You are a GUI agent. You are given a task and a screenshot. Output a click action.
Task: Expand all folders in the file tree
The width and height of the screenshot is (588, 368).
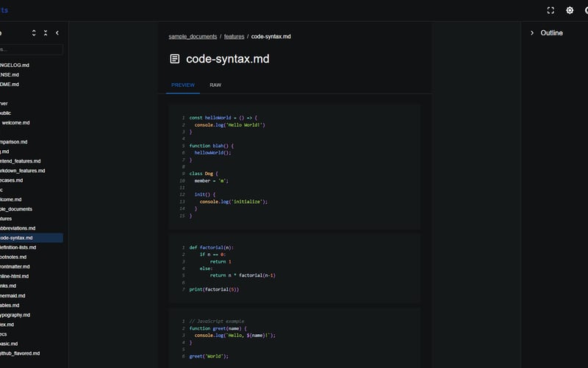pos(34,33)
